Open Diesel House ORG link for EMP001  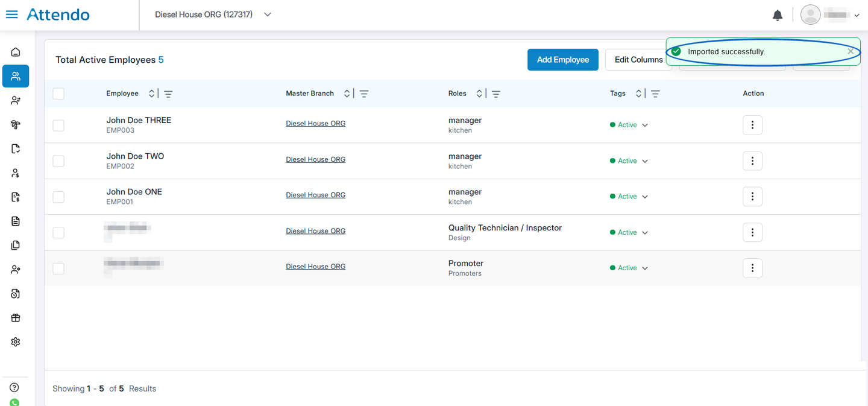click(x=315, y=195)
